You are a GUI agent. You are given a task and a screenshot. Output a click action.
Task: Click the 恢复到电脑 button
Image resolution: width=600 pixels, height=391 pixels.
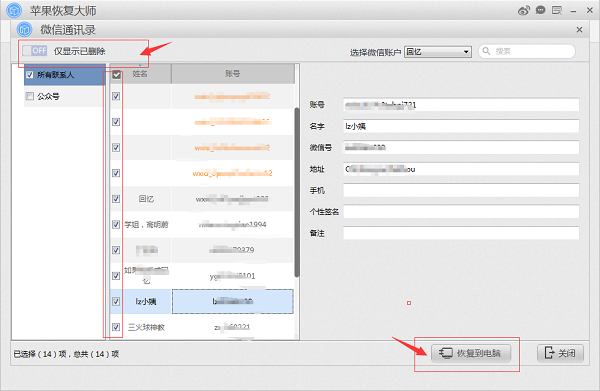(471, 353)
